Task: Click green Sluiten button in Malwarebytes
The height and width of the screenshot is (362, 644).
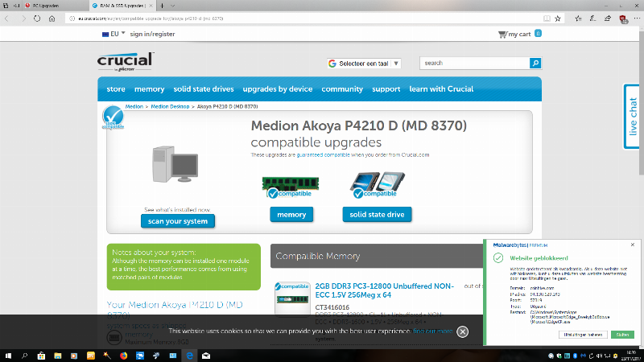Action: point(622,335)
